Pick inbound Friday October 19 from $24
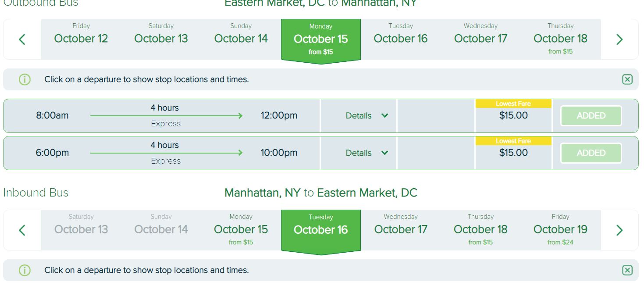This screenshot has height=286, width=644. pos(560,230)
